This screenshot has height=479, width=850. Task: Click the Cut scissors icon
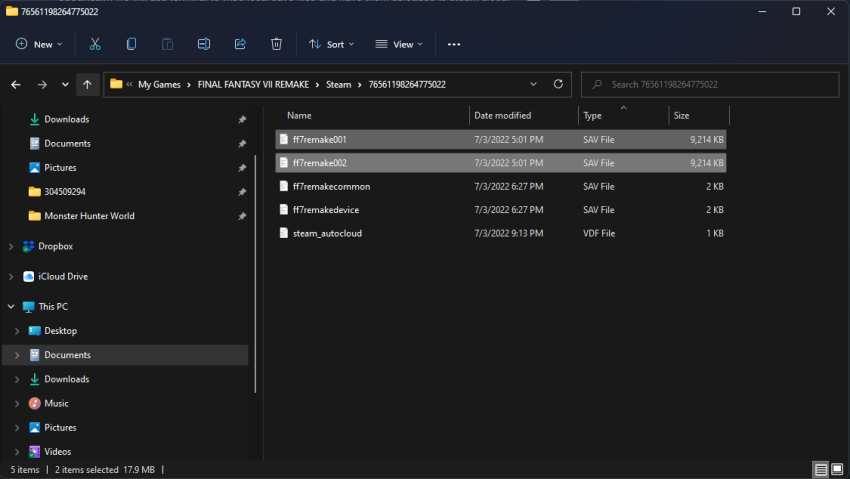coord(95,44)
